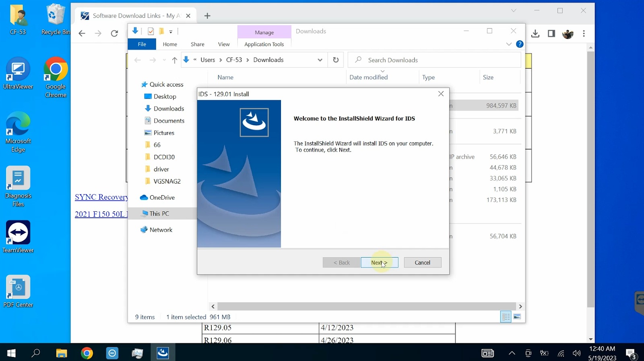
Task: Open the File ribbon tab
Action: (x=142, y=44)
